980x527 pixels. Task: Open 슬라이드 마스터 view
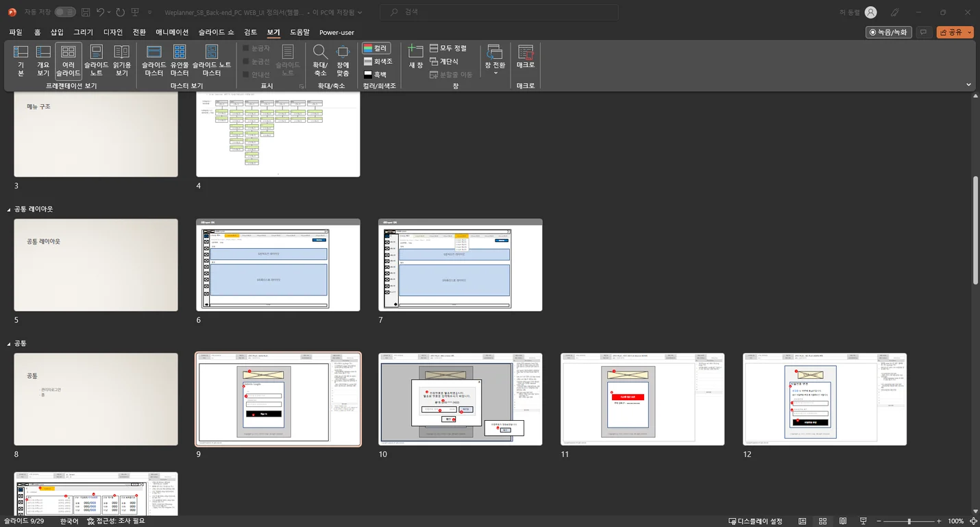[x=154, y=61]
